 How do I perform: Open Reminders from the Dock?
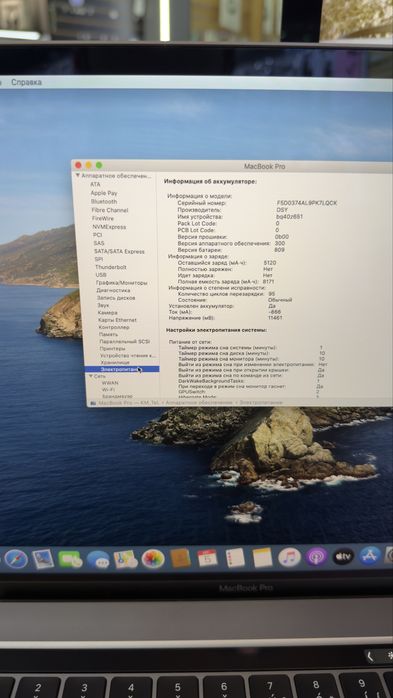point(235,557)
